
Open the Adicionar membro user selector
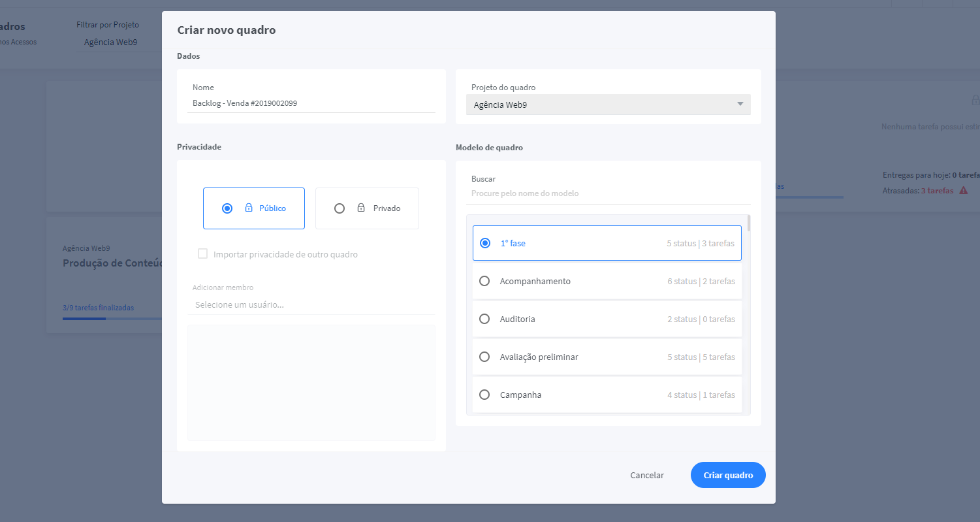coord(311,304)
